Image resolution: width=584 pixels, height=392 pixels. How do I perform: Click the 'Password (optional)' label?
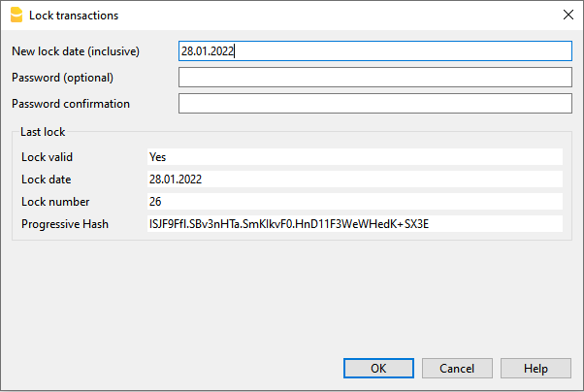62,78
